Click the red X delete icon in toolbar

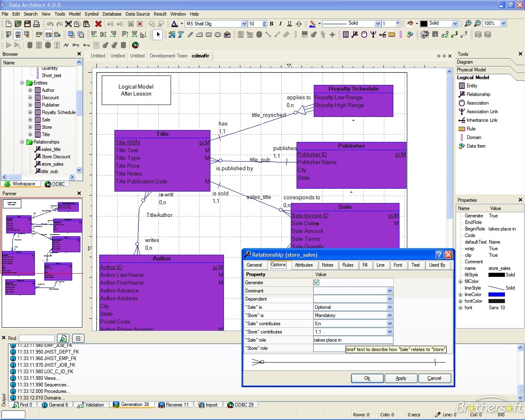98,24
